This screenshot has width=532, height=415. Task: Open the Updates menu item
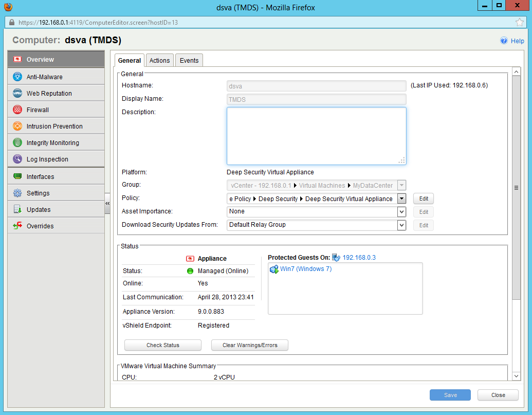[56, 209]
